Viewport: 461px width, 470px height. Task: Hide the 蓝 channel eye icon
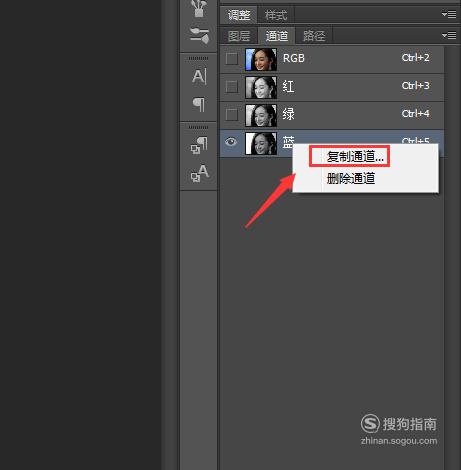tap(231, 142)
